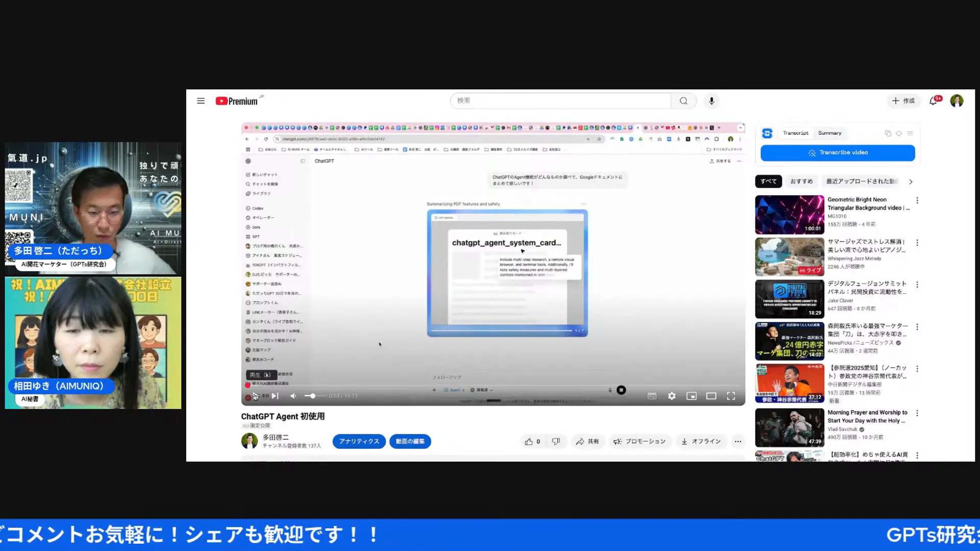980x551 pixels.
Task: Click Transcribe video button
Action: point(838,153)
